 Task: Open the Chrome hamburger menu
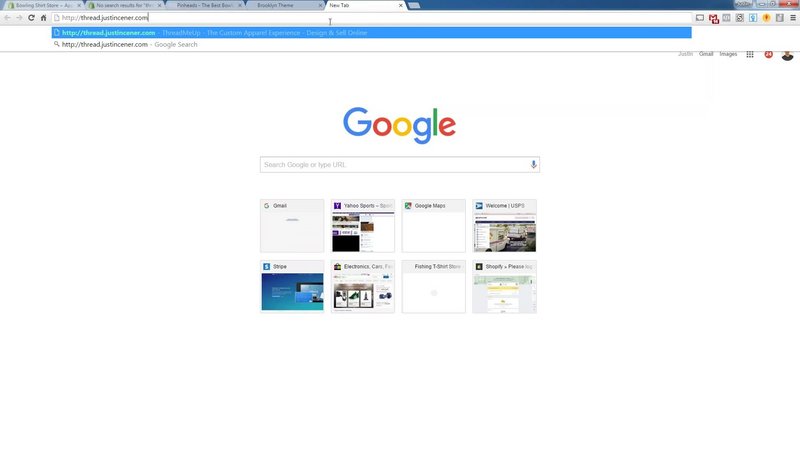pyautogui.click(x=793, y=18)
